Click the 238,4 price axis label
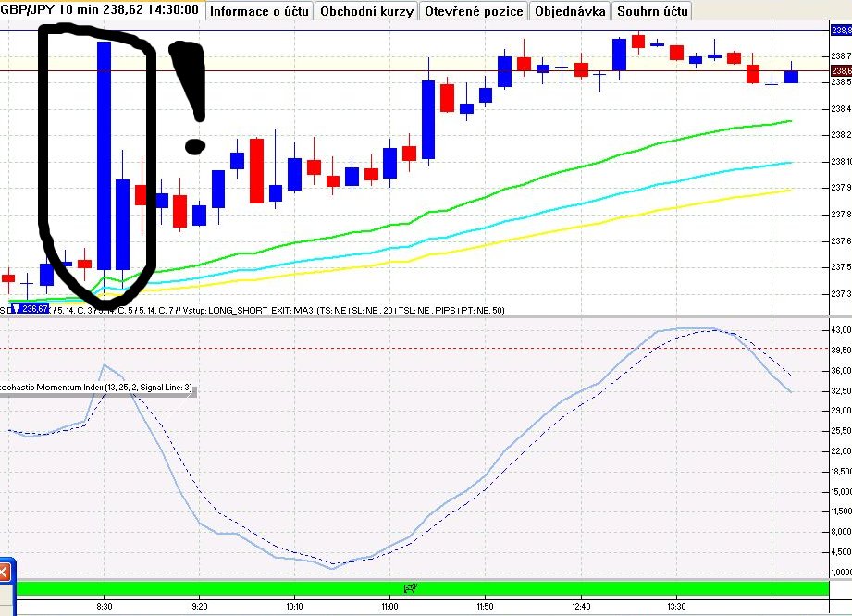 (841, 108)
